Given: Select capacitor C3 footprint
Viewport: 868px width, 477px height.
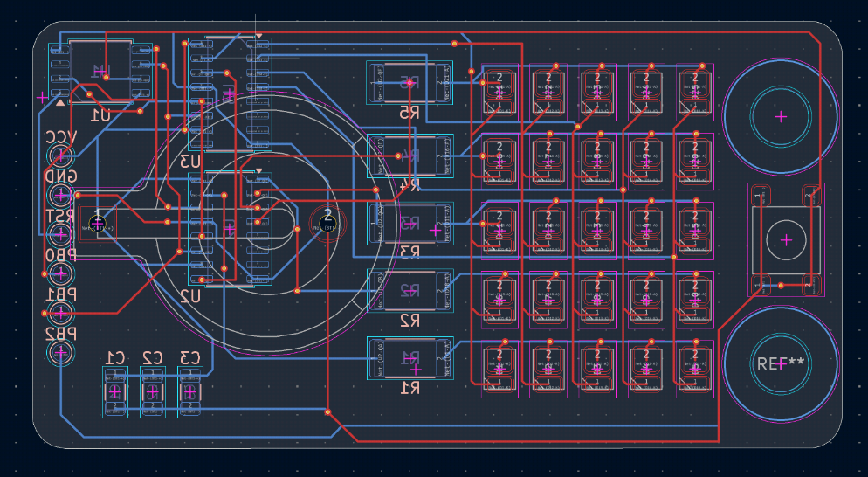Looking at the screenshot, I should pos(189,392).
